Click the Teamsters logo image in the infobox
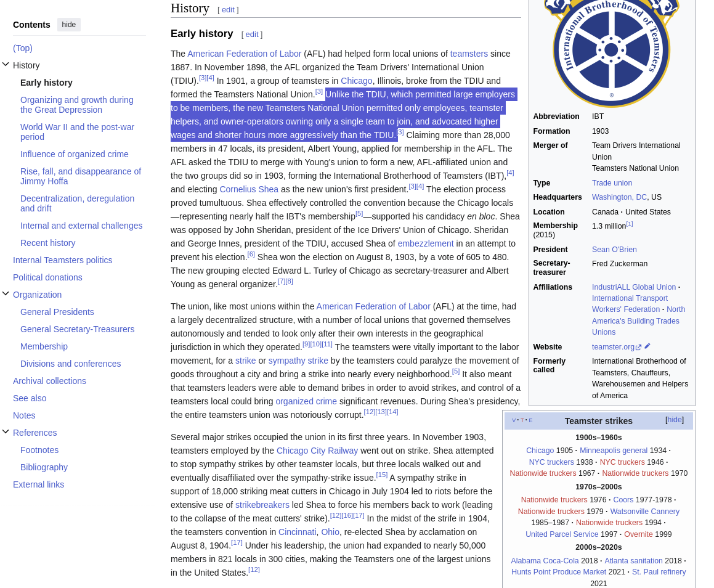 pos(612,53)
